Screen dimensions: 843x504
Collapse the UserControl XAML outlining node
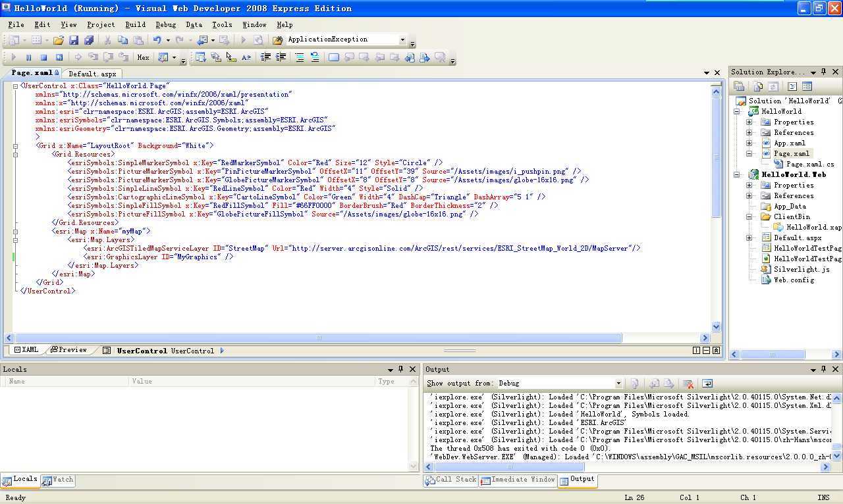[16, 86]
